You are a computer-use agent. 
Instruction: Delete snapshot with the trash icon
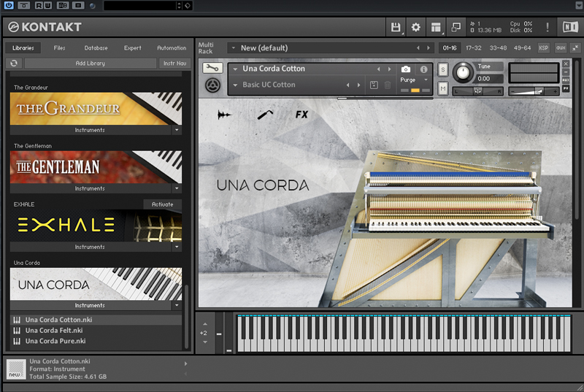point(388,85)
